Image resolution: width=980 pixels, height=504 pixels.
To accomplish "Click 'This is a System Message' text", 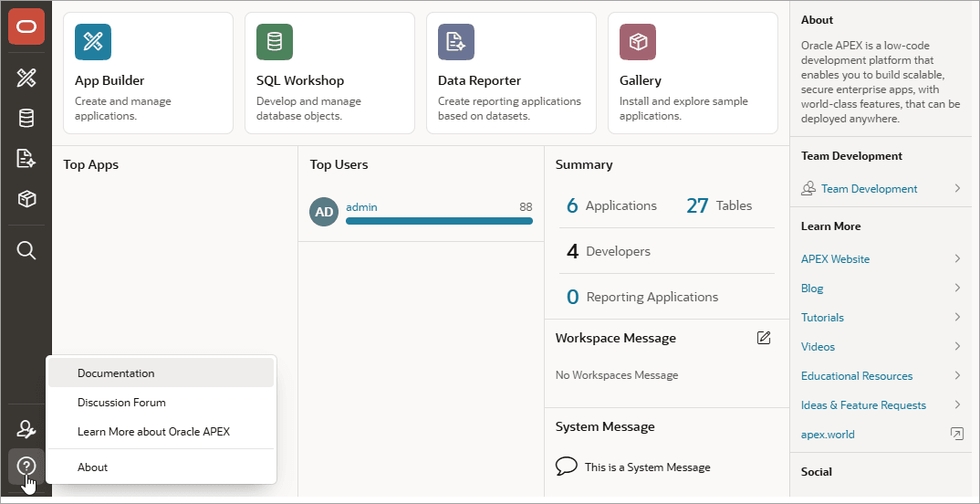I will [648, 467].
